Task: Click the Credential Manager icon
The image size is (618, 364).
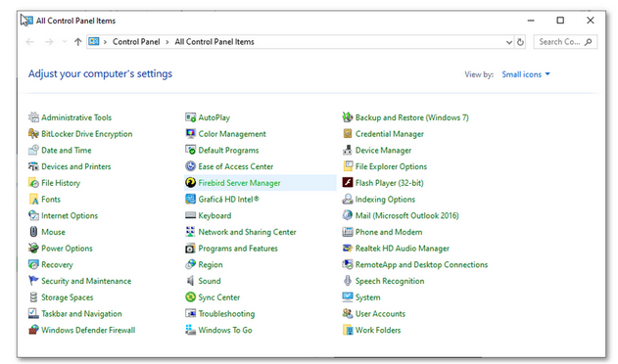Action: click(x=348, y=134)
